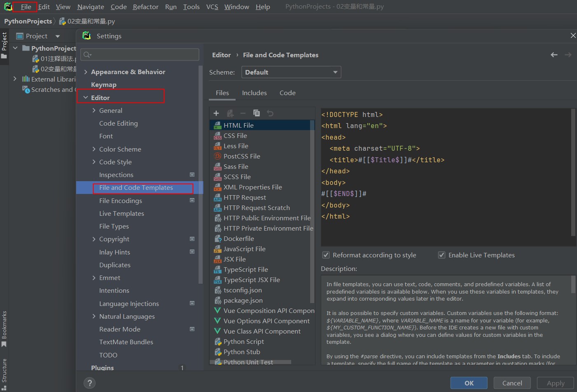Switch to the Includes tab
The height and width of the screenshot is (392, 577).
(x=255, y=93)
